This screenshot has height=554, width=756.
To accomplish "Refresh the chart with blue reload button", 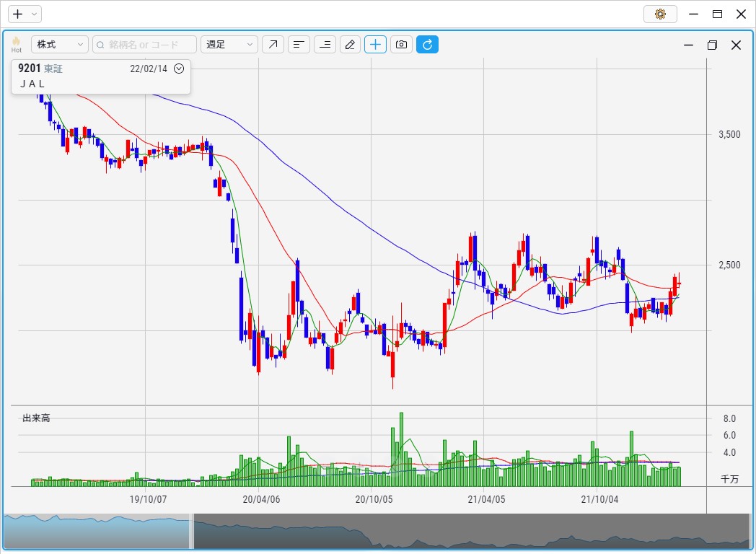I will coord(427,45).
